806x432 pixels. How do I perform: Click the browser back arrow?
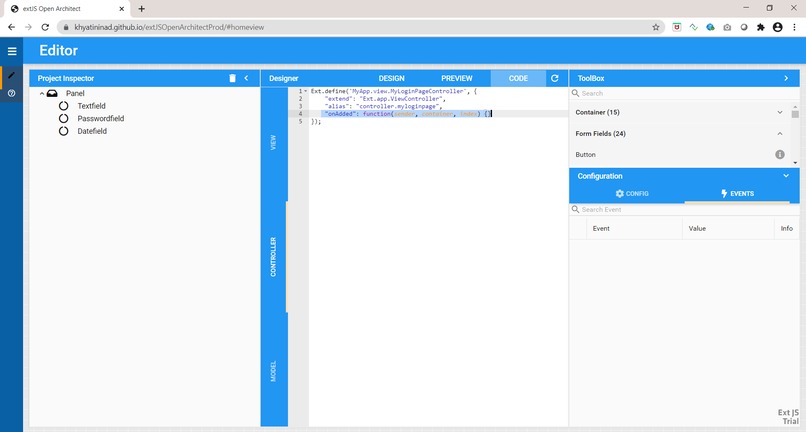click(x=11, y=27)
